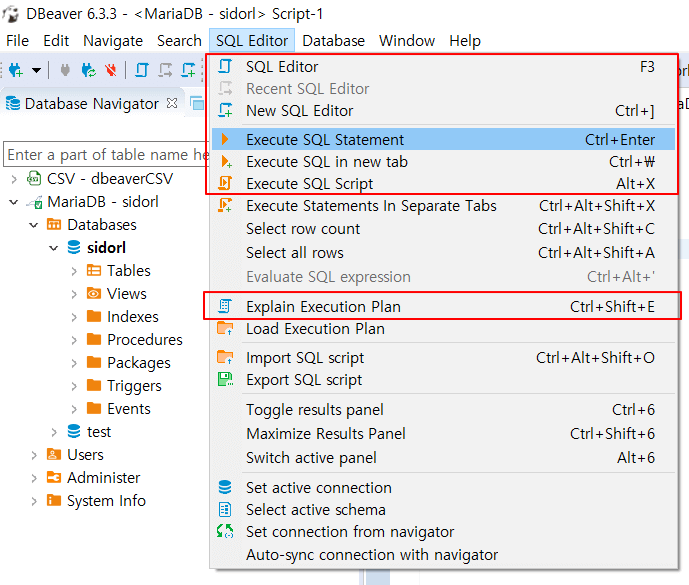Collapse the sidorl database node
Screen dimensions: 689x585
54,248
